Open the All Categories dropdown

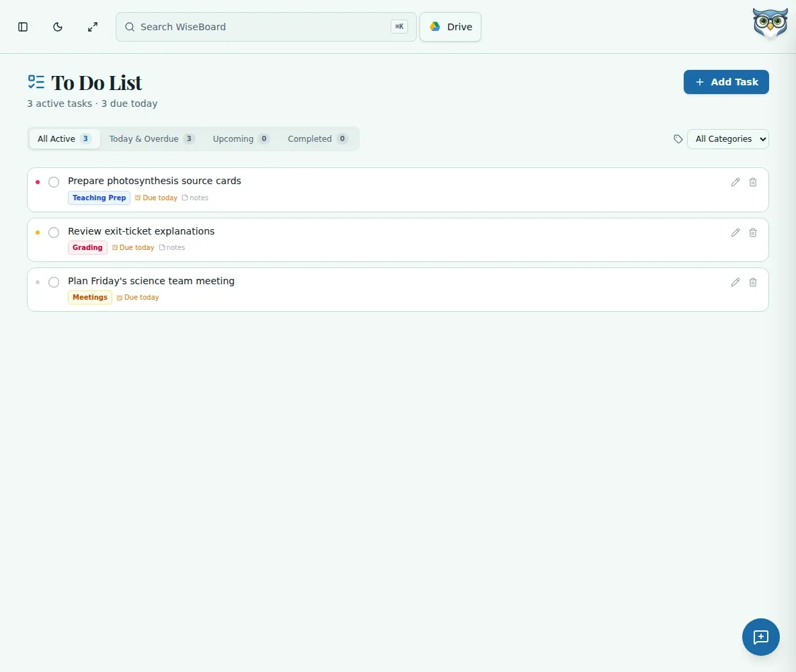point(727,139)
